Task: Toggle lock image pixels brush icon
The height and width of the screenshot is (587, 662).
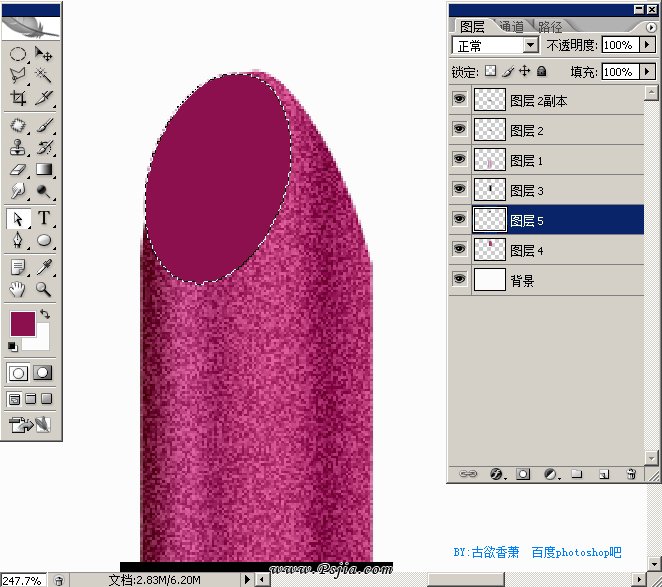Action: pos(508,71)
